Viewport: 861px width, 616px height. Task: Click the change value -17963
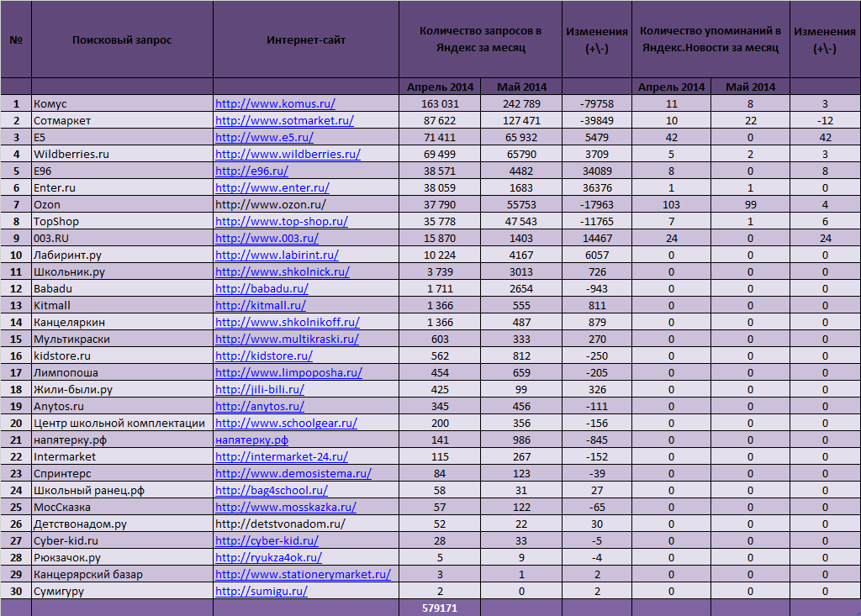coord(597,205)
